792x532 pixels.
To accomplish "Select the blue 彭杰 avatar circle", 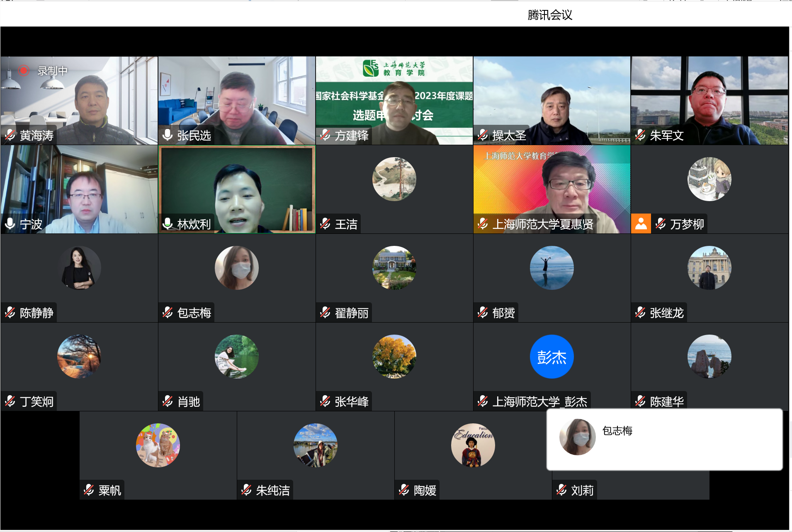I will pos(551,357).
